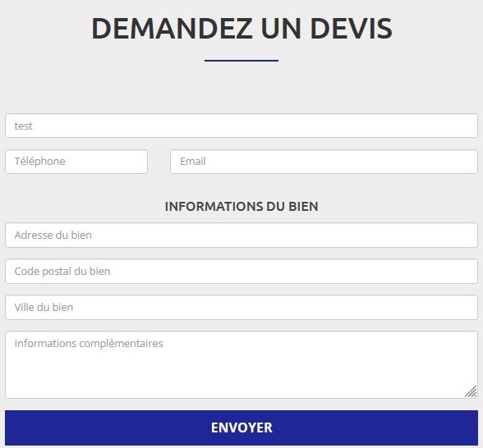Image resolution: width=483 pixels, height=448 pixels.
Task: Click the 'Email' placeholder text
Action: [x=193, y=161]
